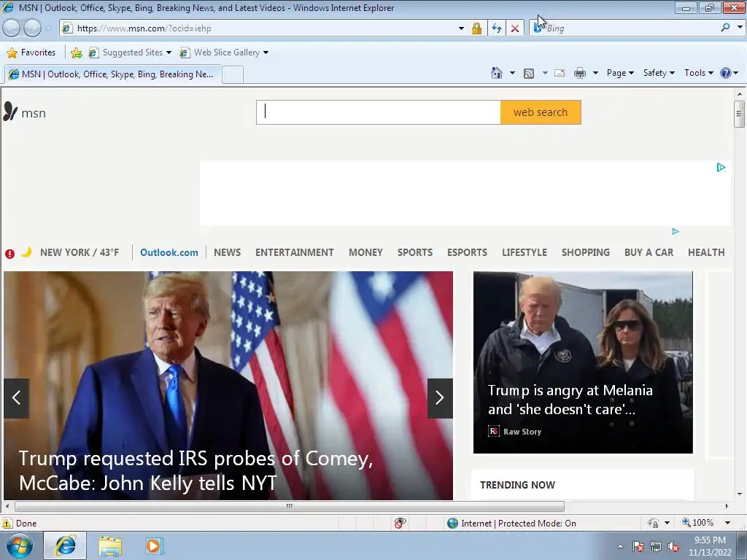747x560 pixels.
Task: Click the Help question mark icon
Action: [x=726, y=73]
